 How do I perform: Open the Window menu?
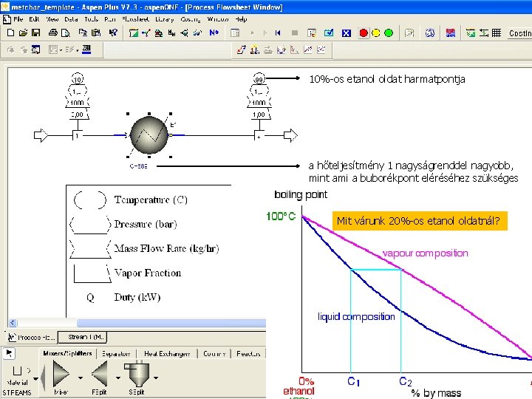click(x=218, y=19)
